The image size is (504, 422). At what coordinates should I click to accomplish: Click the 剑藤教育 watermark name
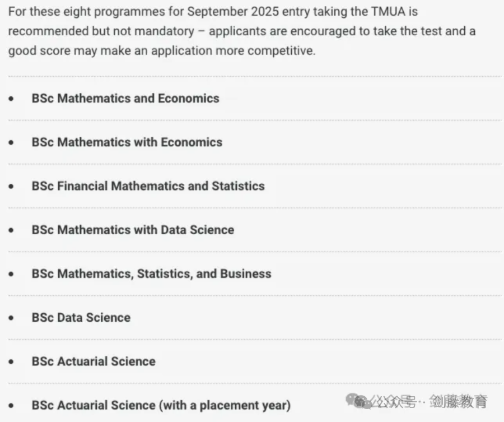459,401
